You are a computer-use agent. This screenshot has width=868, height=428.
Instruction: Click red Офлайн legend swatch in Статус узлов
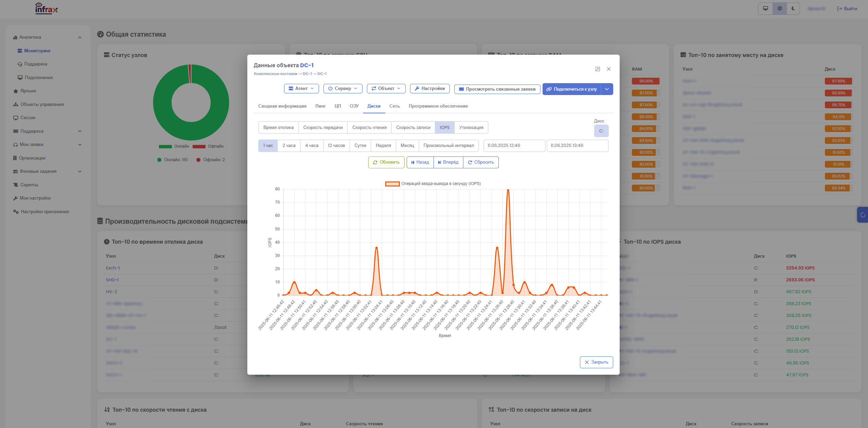pos(199,147)
